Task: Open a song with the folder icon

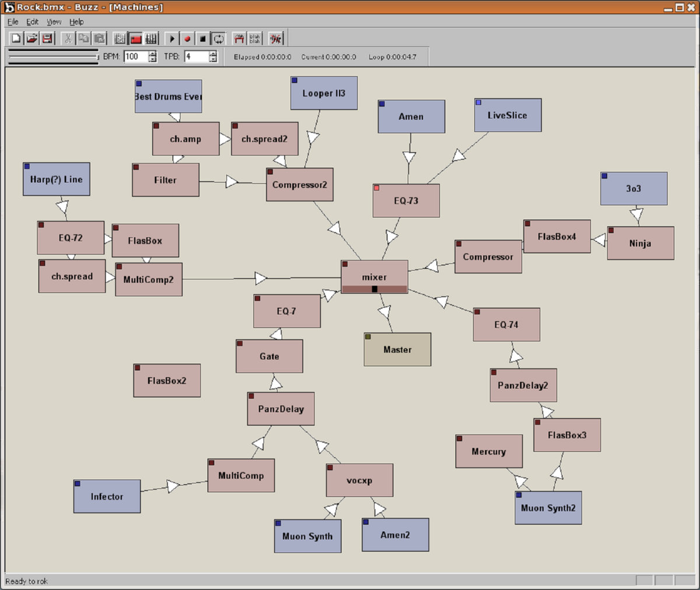Action: tap(32, 38)
